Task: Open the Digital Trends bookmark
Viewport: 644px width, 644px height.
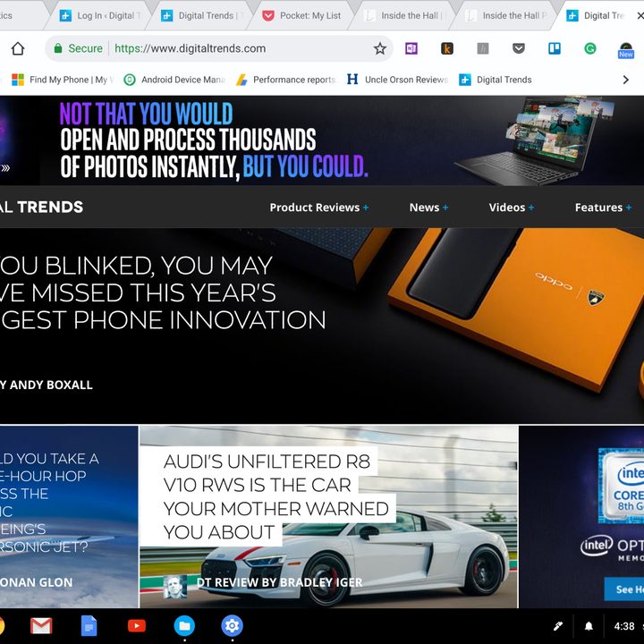Action: [496, 80]
